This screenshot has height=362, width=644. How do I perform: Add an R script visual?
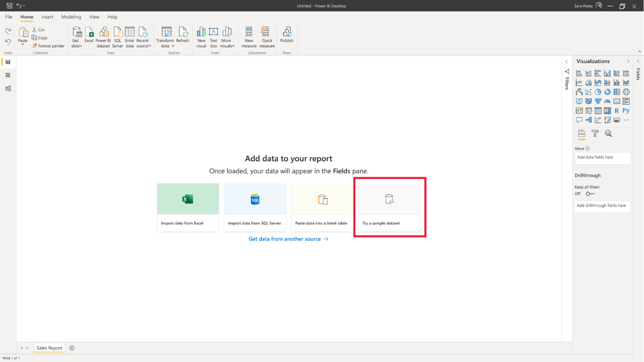617,110
